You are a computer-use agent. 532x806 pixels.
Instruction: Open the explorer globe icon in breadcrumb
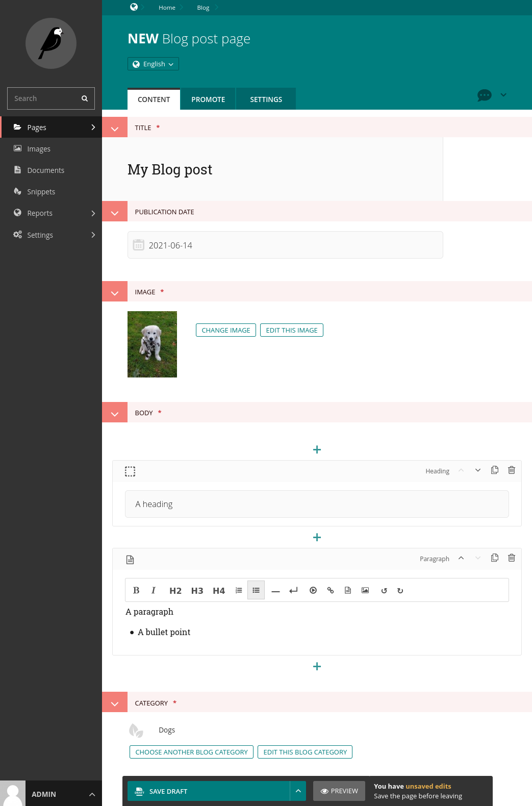pos(134,7)
